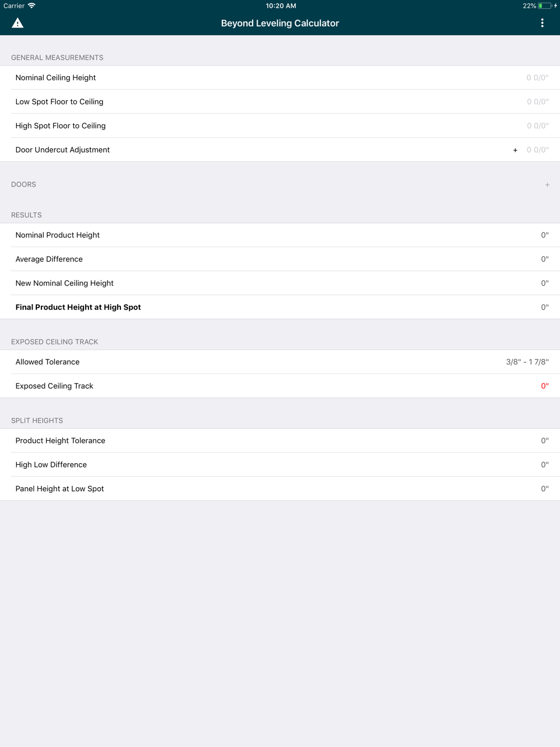The image size is (560, 747).
Task: Open the three-dot overflow menu
Action: coord(542,23)
